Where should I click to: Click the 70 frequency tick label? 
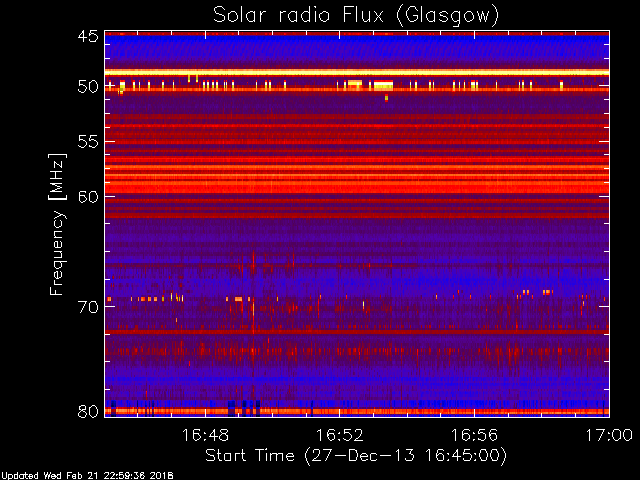coord(88,307)
